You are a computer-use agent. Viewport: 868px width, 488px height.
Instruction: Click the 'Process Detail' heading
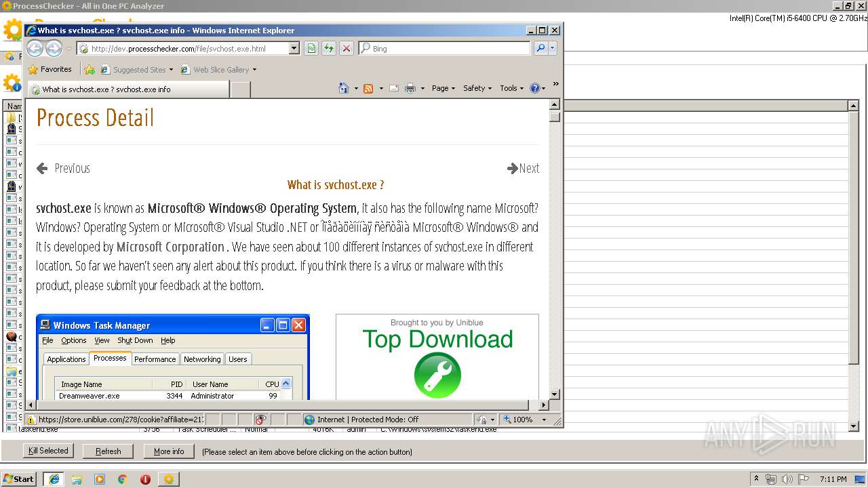pos(95,118)
